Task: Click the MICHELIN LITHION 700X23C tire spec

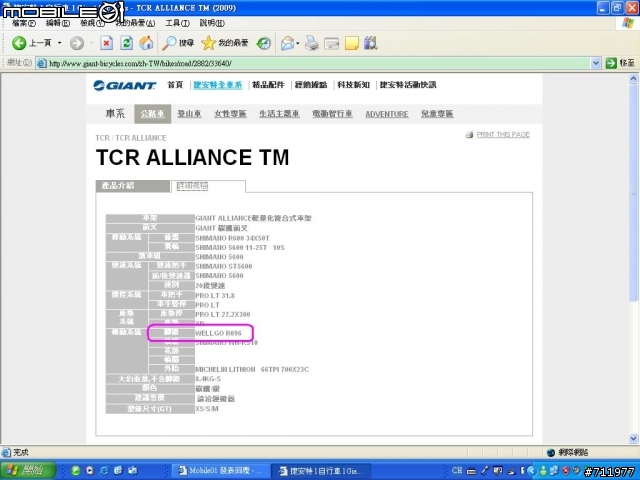Action: pos(252,369)
